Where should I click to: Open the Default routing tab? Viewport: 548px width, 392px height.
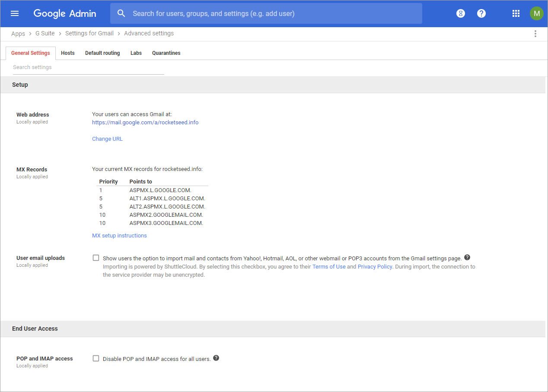(x=102, y=53)
